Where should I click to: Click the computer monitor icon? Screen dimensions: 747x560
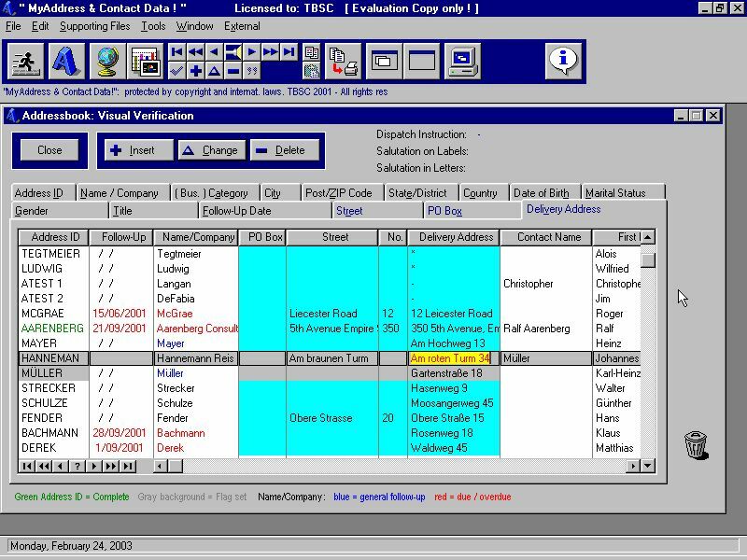tap(462, 61)
